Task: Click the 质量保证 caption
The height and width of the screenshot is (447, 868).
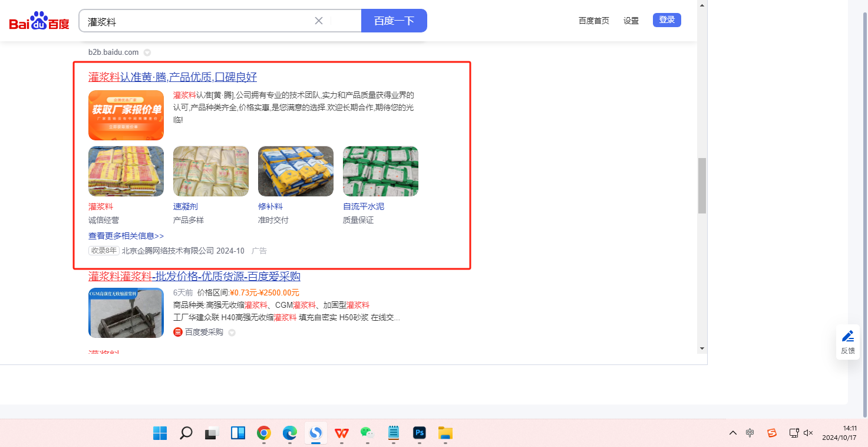Action: pos(358,221)
